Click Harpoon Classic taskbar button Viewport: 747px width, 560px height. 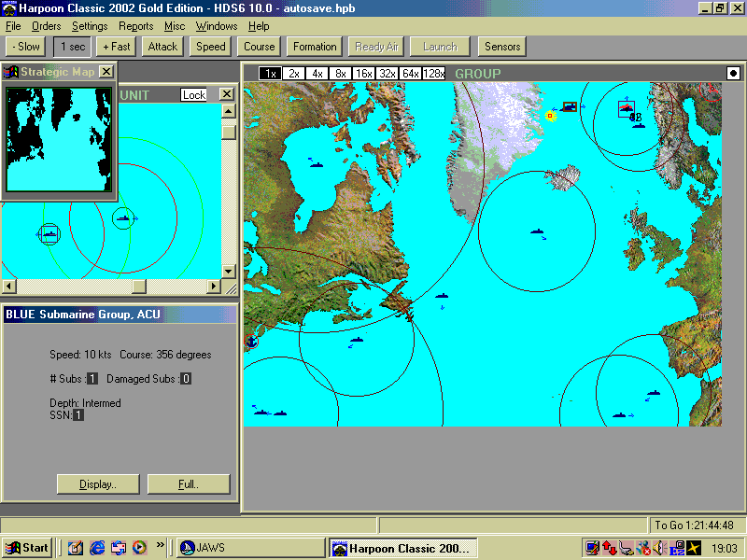point(403,548)
